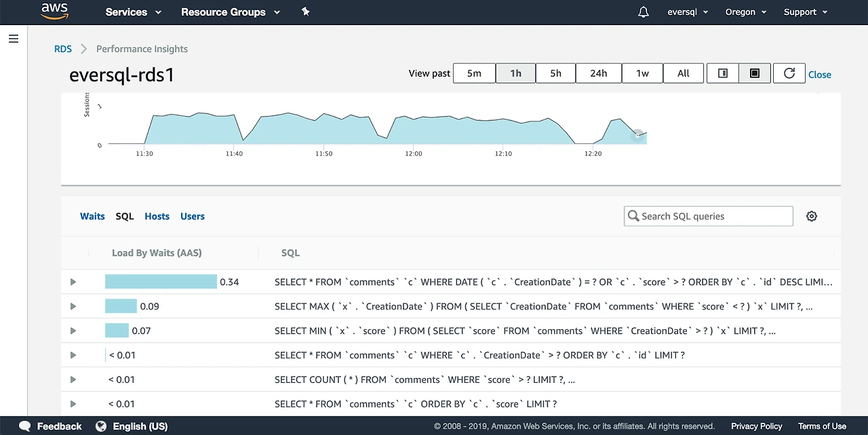This screenshot has width=868, height=435.
Task: Open the hamburger side menu
Action: click(x=13, y=39)
